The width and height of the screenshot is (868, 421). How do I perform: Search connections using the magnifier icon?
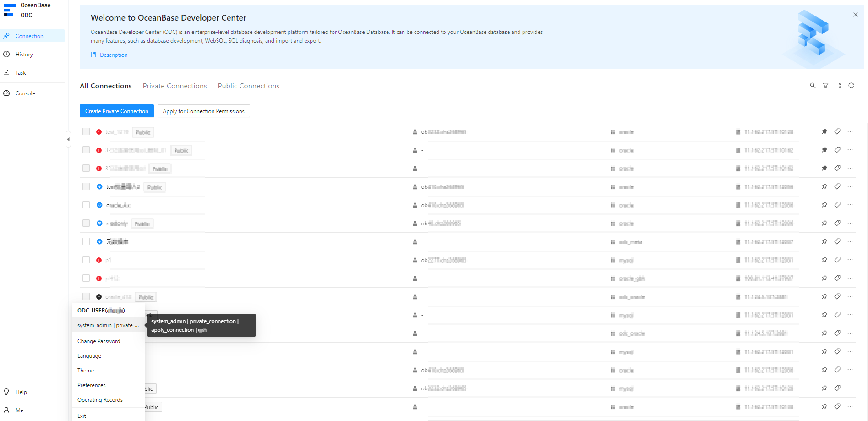(813, 86)
